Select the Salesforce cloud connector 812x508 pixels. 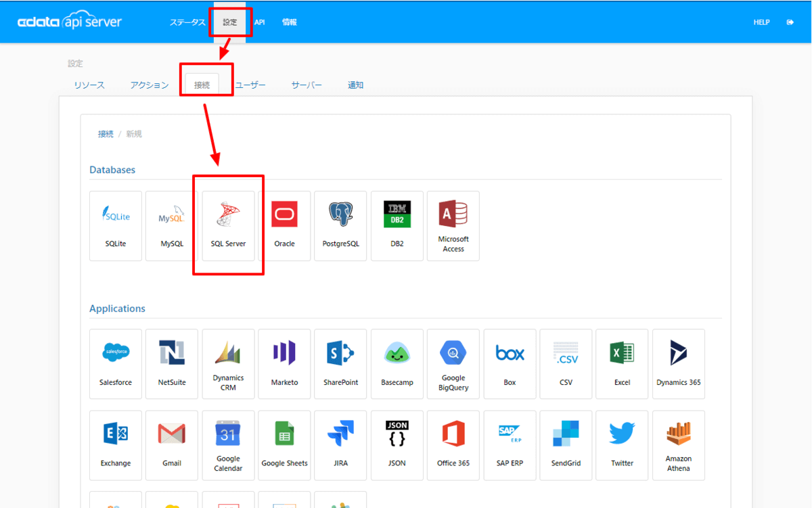116,364
